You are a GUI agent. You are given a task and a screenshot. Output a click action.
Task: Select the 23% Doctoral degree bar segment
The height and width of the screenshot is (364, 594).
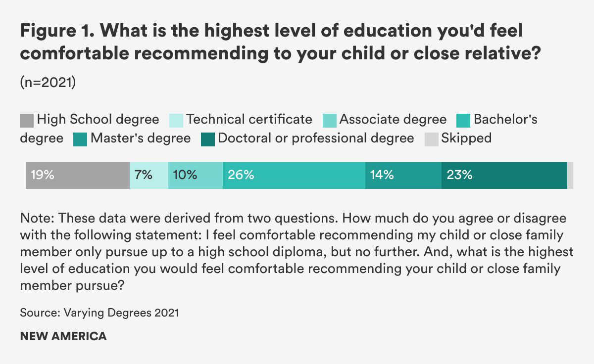[x=504, y=175]
